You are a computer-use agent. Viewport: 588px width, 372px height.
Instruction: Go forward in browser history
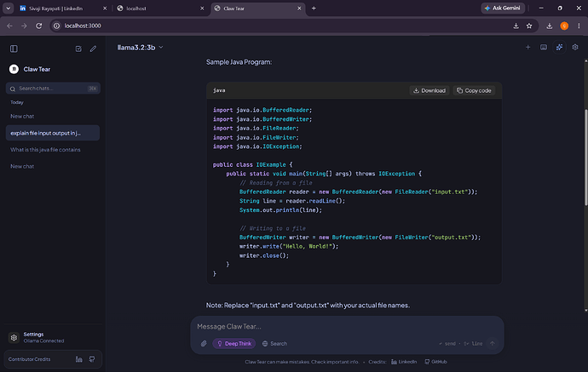[x=24, y=26]
